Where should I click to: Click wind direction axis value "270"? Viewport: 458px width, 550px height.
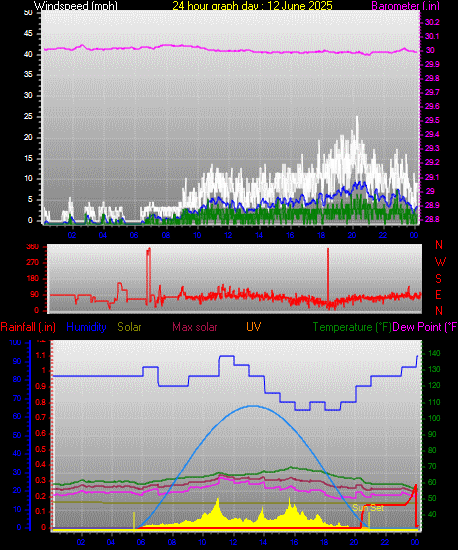click(x=33, y=262)
